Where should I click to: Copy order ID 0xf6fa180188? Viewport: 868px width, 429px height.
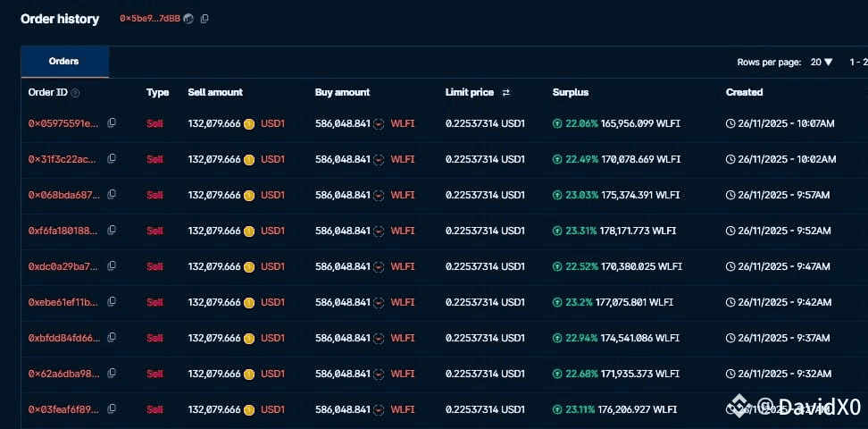(x=112, y=230)
